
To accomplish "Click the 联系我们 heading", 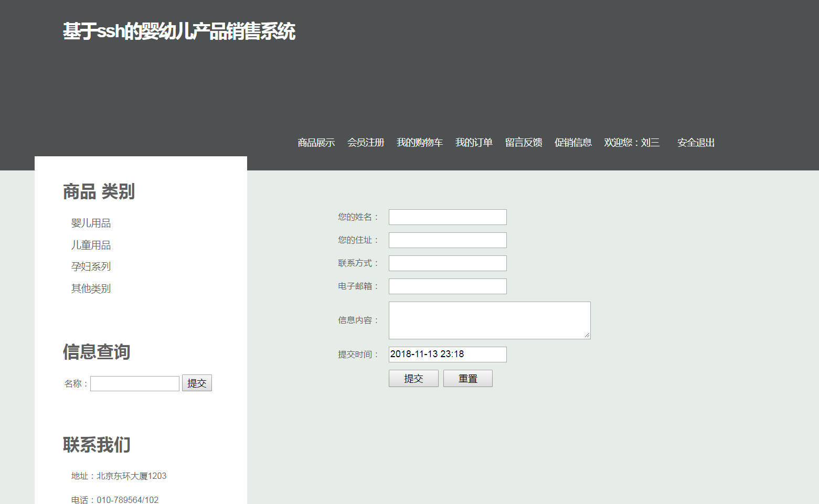I will [x=97, y=445].
